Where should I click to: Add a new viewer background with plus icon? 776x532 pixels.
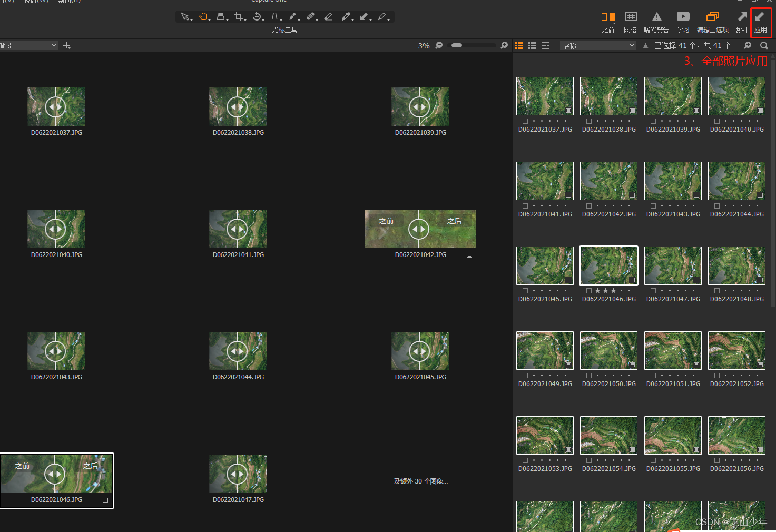[x=66, y=46]
